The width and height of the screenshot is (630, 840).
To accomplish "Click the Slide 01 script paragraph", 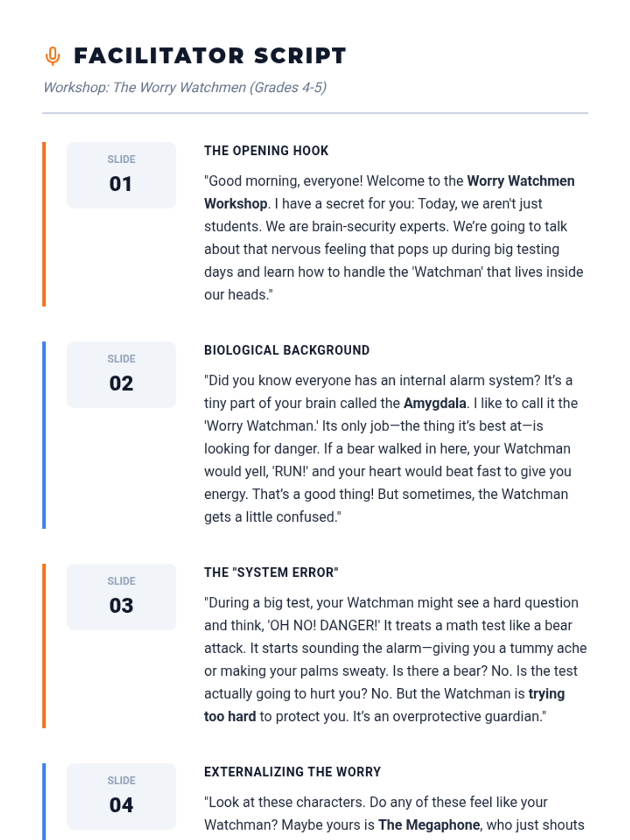I will 395,238.
